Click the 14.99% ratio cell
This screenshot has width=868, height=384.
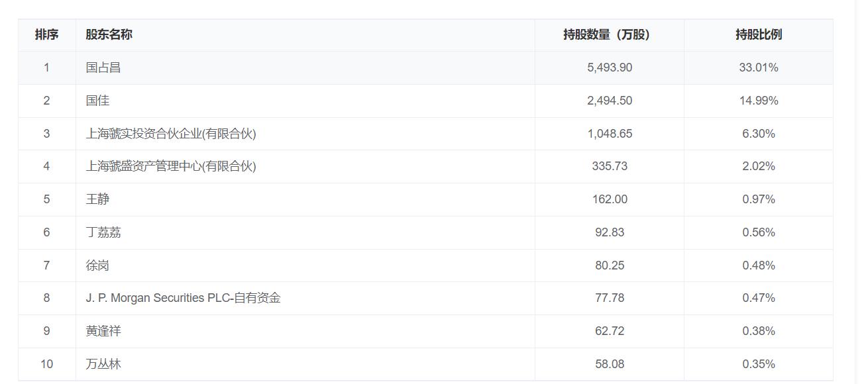pos(759,101)
